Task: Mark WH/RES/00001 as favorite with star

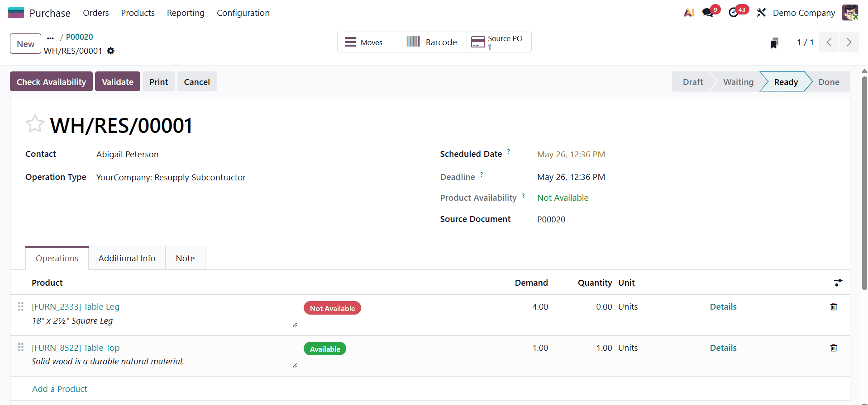Action: [x=35, y=123]
